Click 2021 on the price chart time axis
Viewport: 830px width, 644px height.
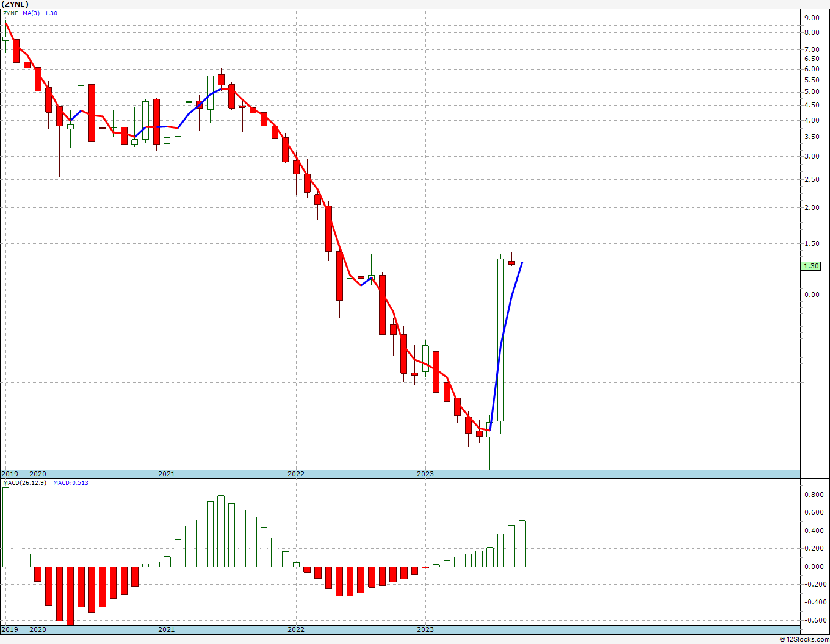[167, 474]
